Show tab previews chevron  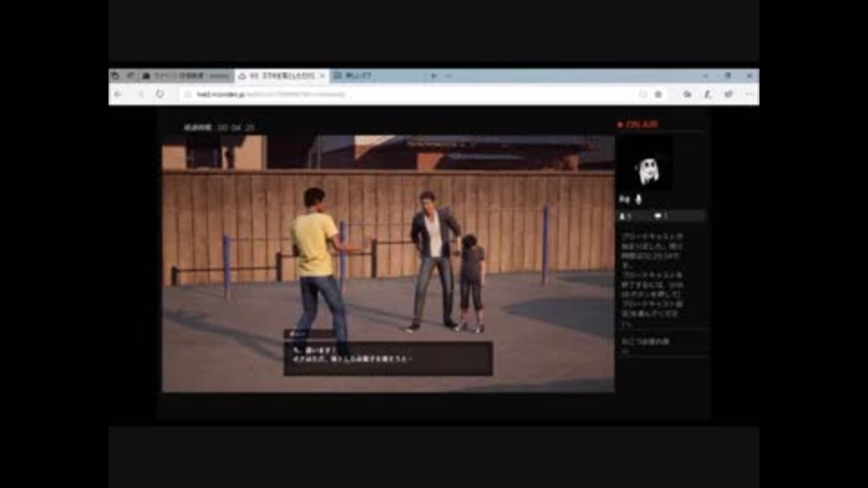click(x=448, y=76)
